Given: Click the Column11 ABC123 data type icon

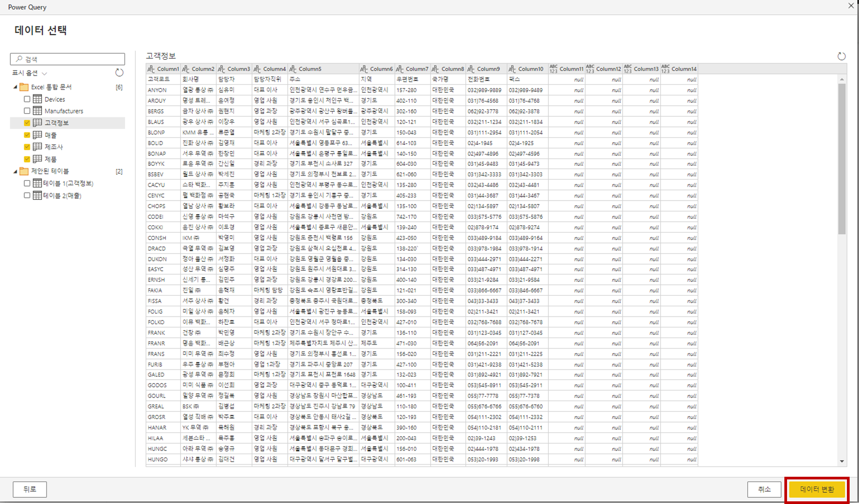Looking at the screenshot, I should pos(553,69).
